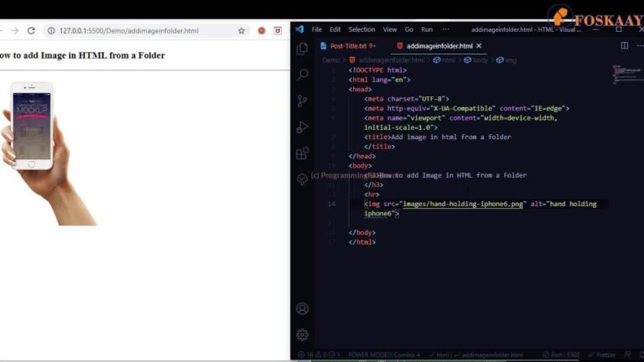The height and width of the screenshot is (362, 644).
Task: Click POWER MODE Combo status entry
Action: tap(384, 354)
